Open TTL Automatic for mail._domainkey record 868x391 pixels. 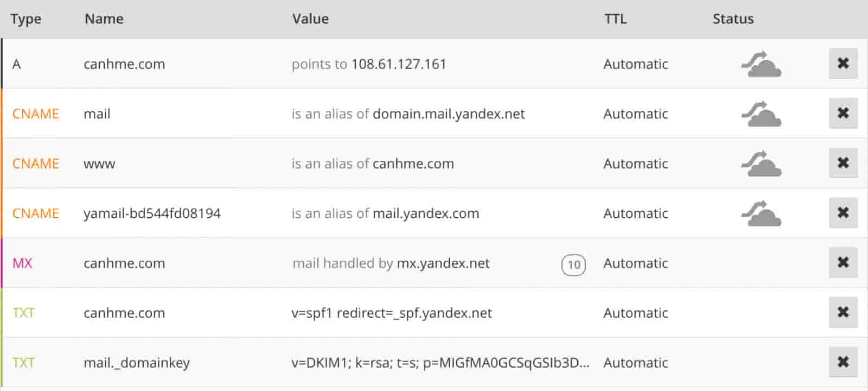[x=636, y=363]
